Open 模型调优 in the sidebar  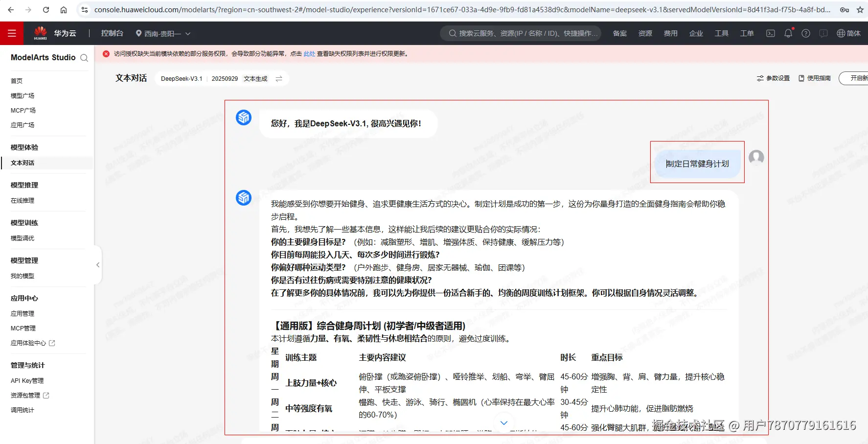pyautogui.click(x=23, y=238)
